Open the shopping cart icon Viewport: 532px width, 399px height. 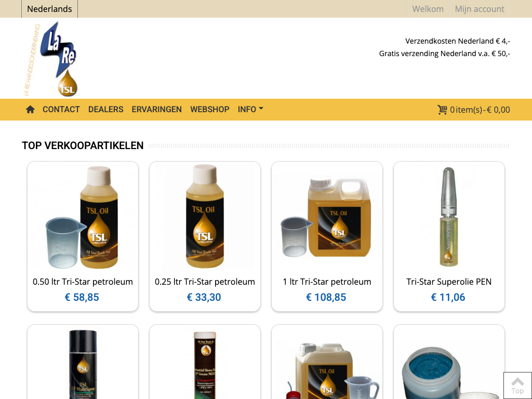442,110
